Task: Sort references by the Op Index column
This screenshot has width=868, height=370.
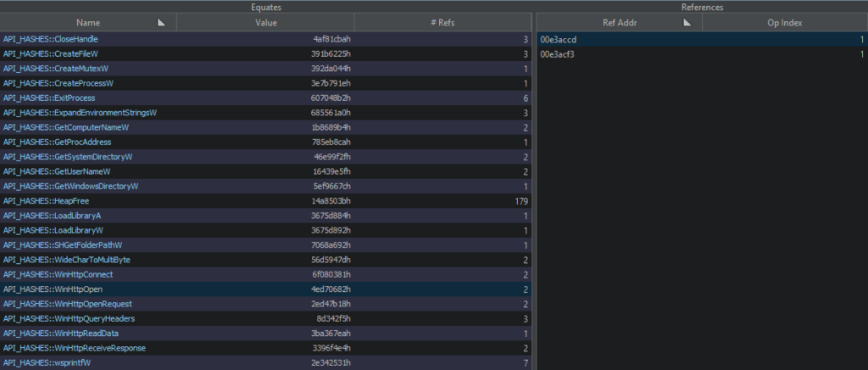Action: tap(784, 24)
